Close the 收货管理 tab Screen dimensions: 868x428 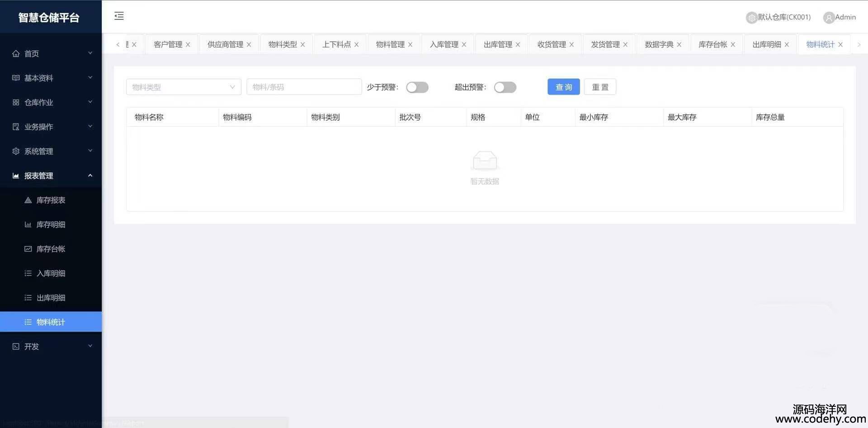(572, 44)
